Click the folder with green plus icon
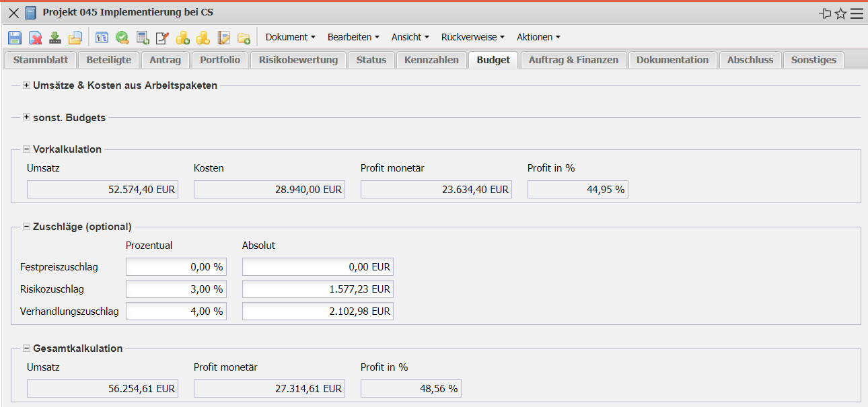Image resolution: width=868 pixels, height=407 pixels. (244, 38)
